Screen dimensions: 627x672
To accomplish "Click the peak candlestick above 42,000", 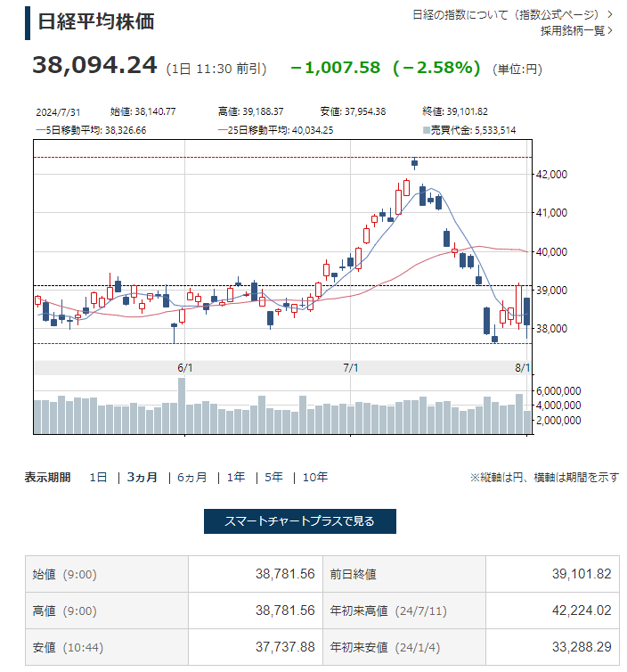I will click(x=414, y=163).
